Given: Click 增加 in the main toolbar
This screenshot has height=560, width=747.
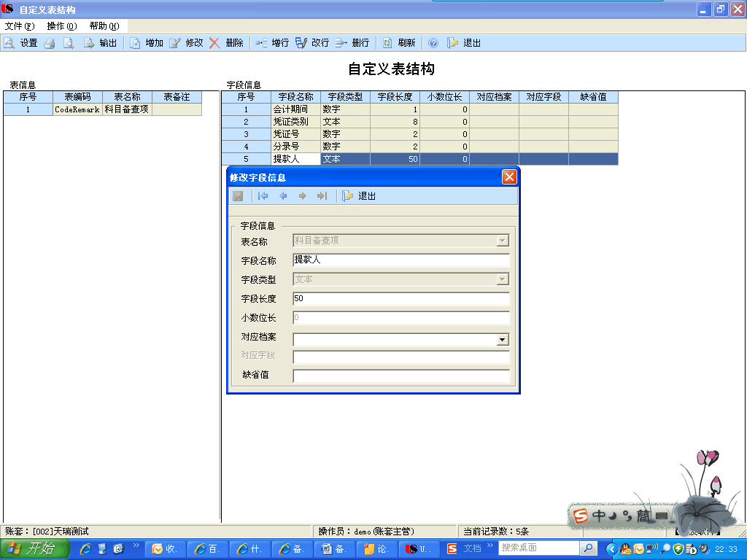Looking at the screenshot, I should click(147, 43).
